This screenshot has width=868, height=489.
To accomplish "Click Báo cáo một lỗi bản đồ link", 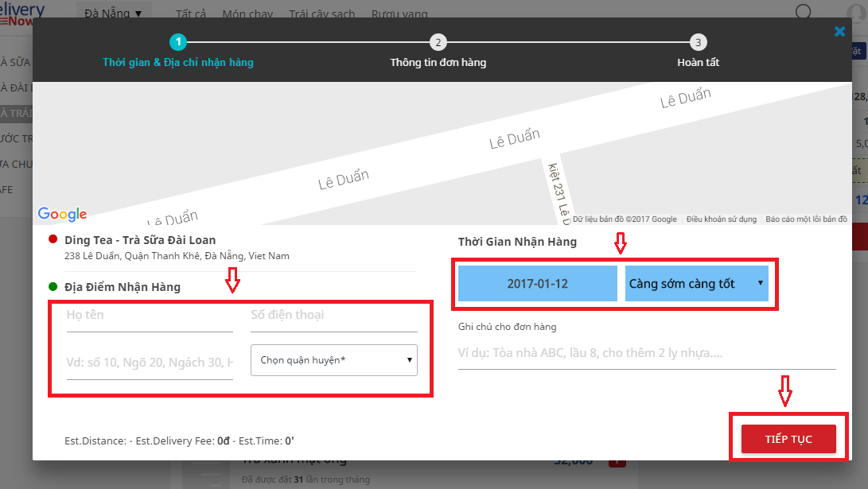I will coord(805,219).
